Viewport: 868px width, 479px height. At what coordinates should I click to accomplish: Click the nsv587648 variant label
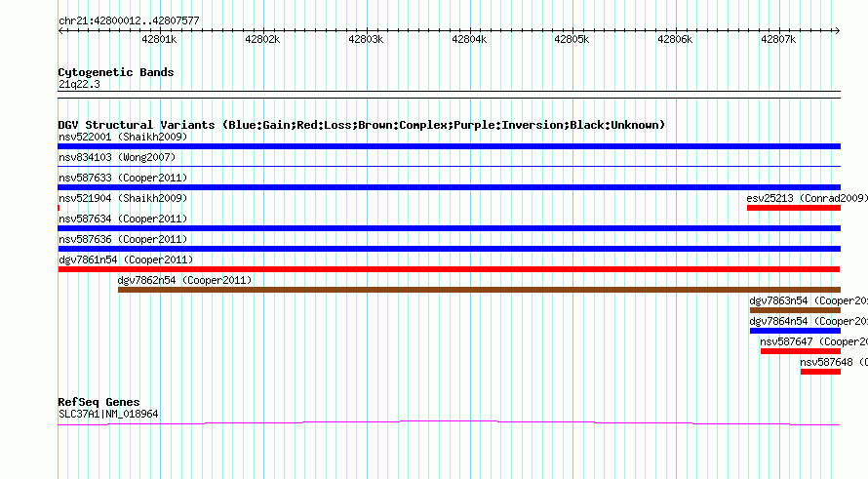coord(834,362)
